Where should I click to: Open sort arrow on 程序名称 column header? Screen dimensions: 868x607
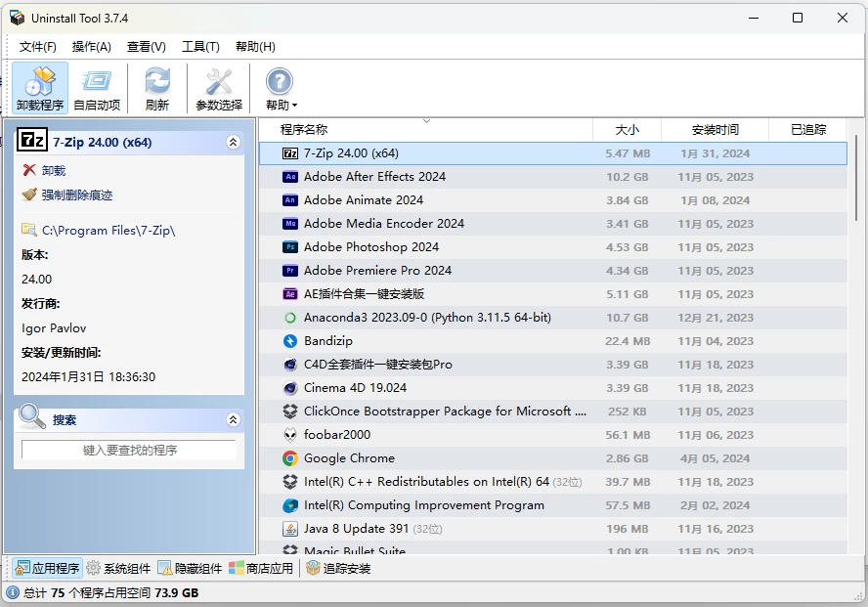426,119
